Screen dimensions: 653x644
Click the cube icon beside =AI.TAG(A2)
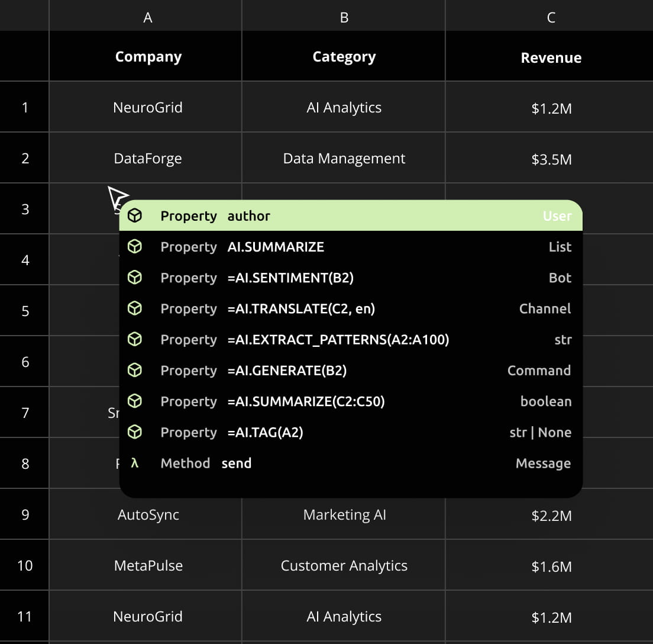click(134, 432)
